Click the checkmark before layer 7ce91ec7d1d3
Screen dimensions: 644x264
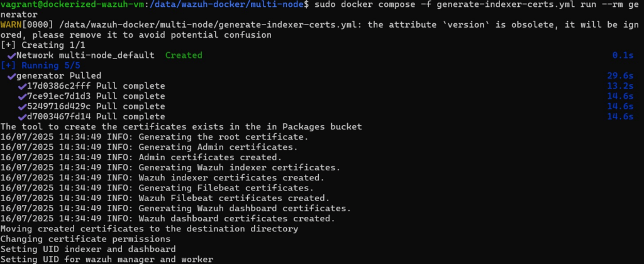tap(22, 96)
